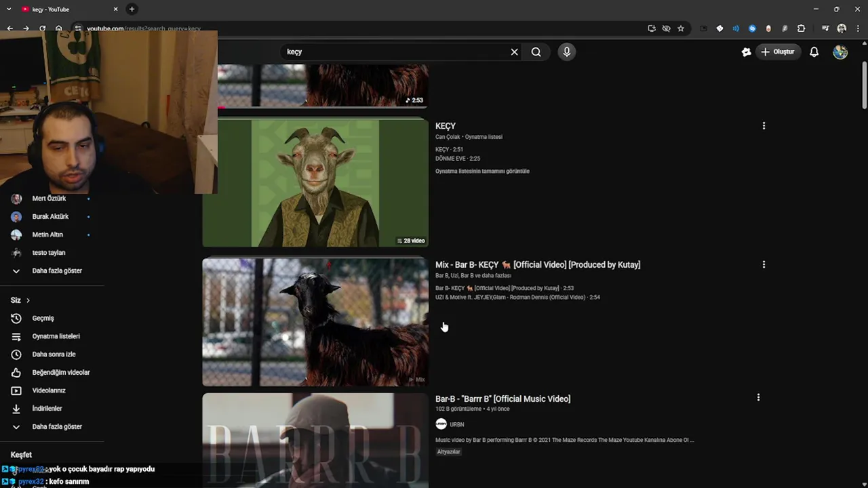Viewport: 868px width, 488px height.
Task: Click 'Bar B- KEÇY' 2:53 mix entry
Action: 505,288
